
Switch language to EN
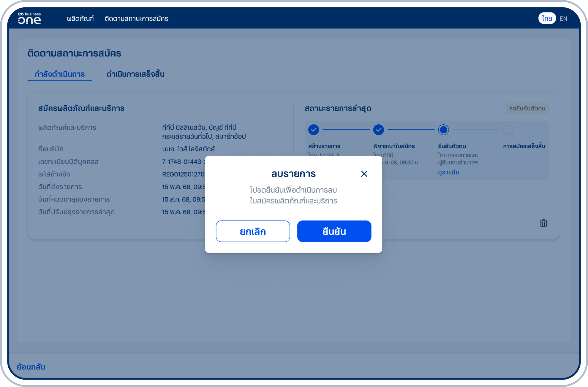coord(563,19)
